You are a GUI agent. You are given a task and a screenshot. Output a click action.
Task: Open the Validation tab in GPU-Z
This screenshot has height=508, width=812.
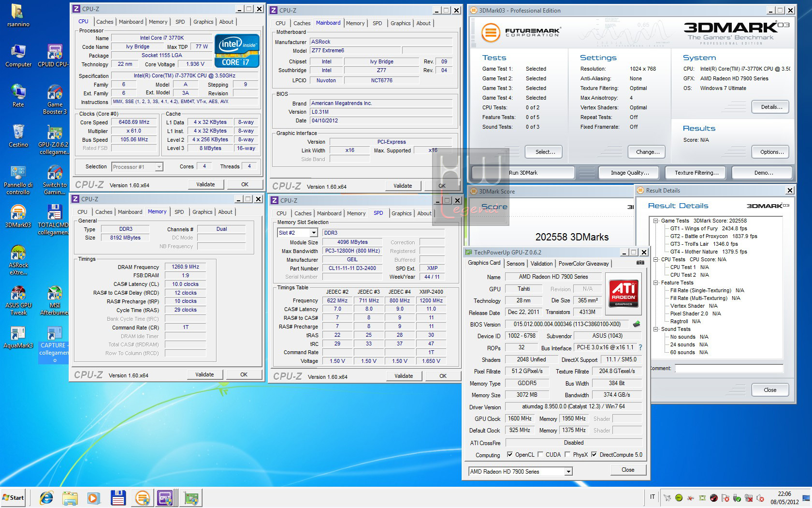pos(541,264)
